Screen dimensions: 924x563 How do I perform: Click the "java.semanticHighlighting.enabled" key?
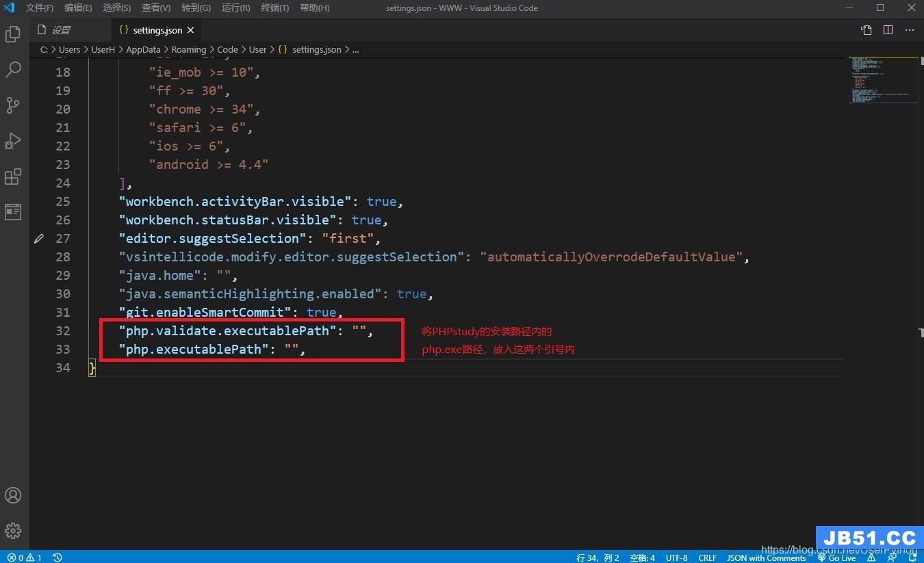click(x=250, y=294)
